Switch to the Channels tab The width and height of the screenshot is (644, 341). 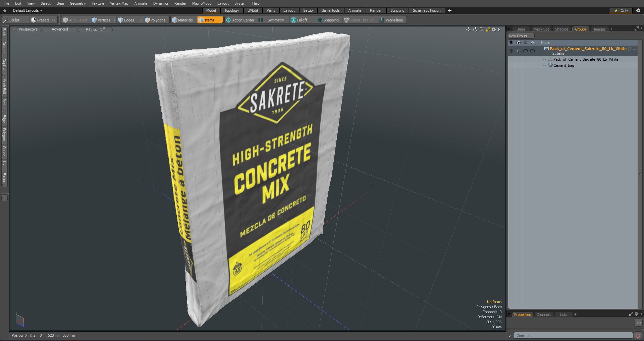(x=543, y=315)
